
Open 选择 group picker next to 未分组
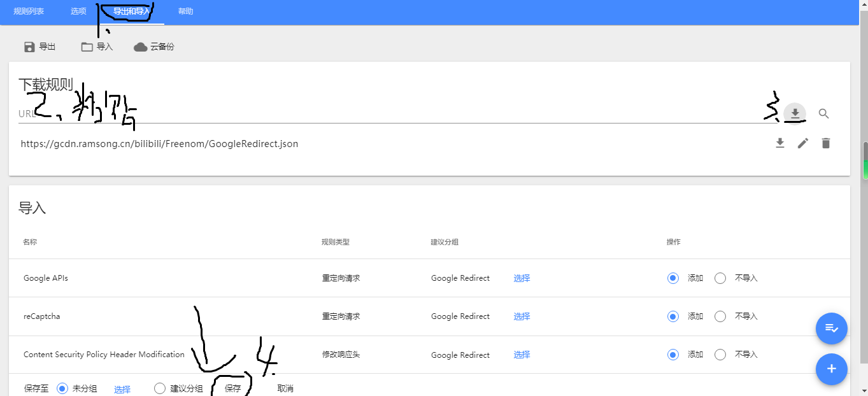pos(122,389)
